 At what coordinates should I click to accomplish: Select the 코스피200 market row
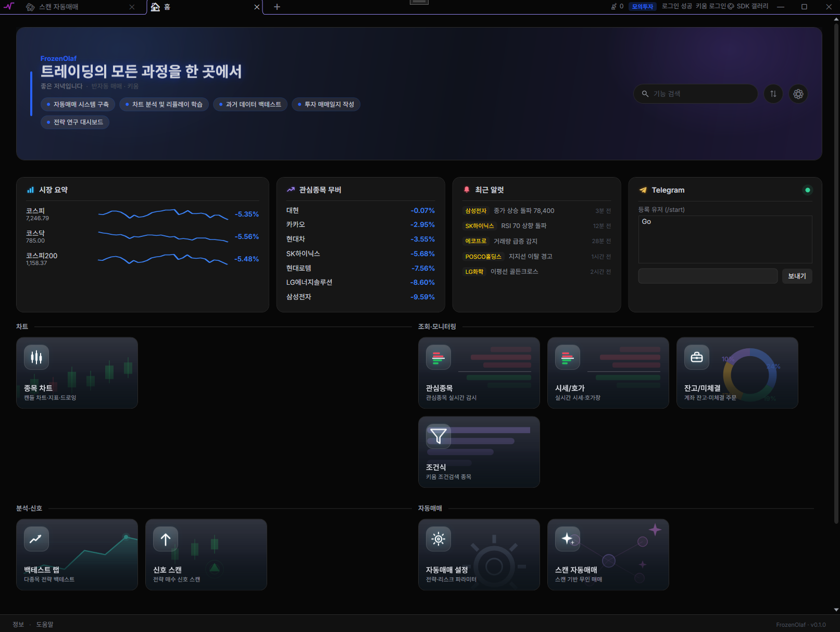pos(142,259)
